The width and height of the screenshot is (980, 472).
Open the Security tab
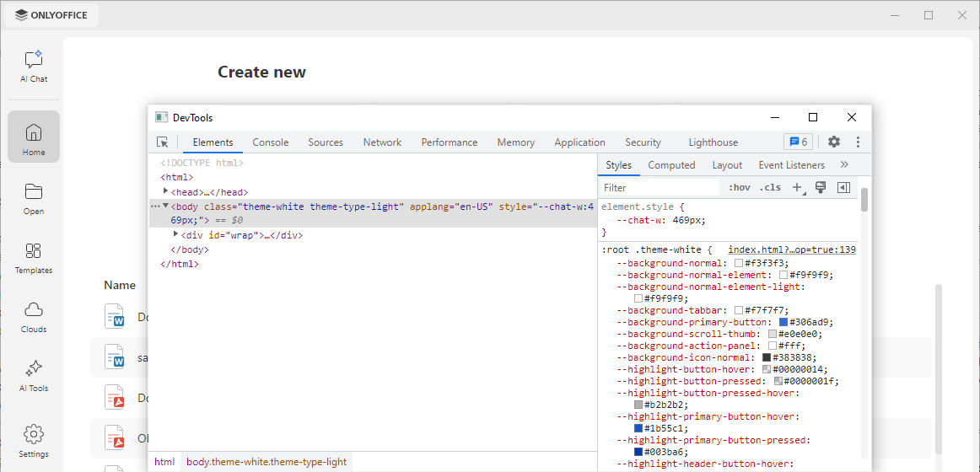(643, 142)
